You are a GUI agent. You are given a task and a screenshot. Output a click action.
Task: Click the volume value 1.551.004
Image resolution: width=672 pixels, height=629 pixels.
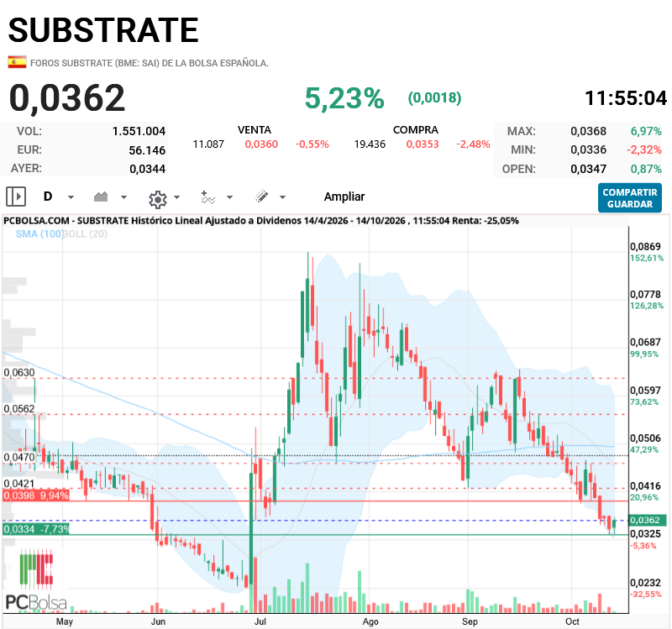click(x=139, y=131)
